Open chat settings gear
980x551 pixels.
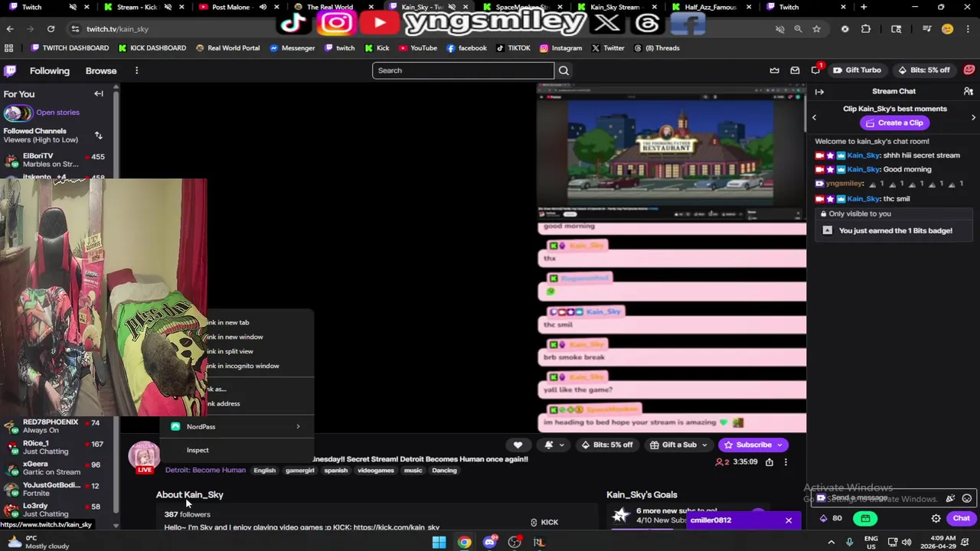[936, 518]
